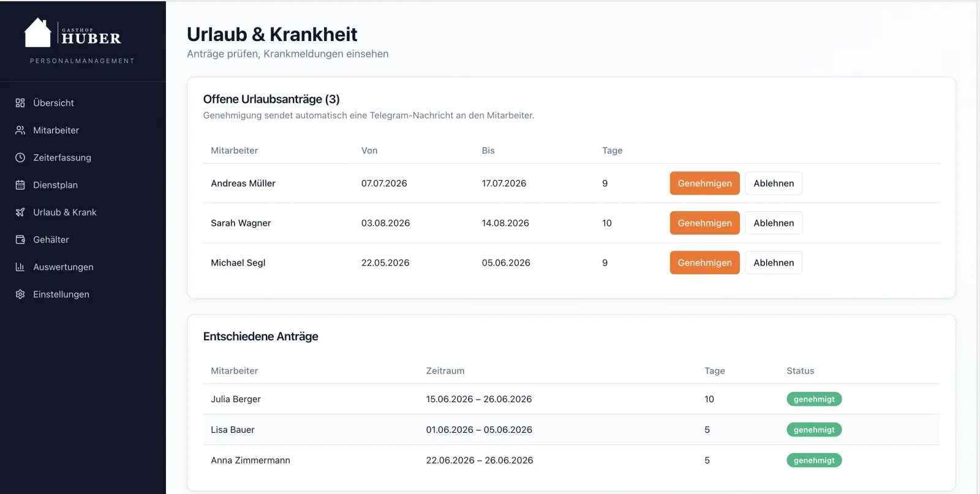Image resolution: width=980 pixels, height=494 pixels.
Task: Click the Gehälter wallet icon
Action: click(x=20, y=239)
